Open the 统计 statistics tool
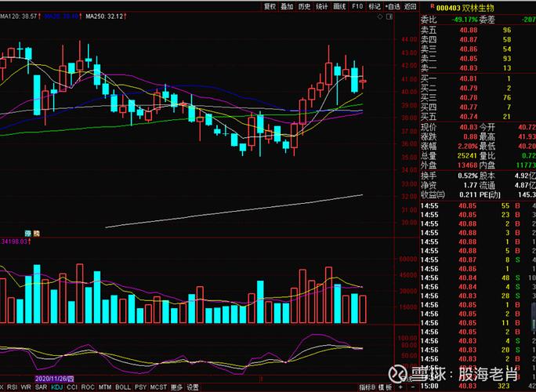 coord(322,6)
